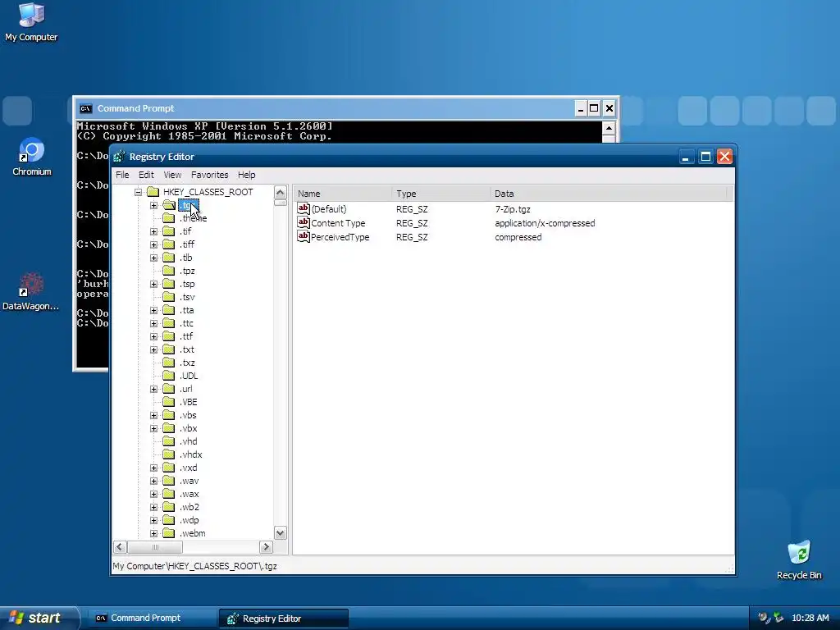
Task: Open the Favorites menu
Action: point(209,175)
